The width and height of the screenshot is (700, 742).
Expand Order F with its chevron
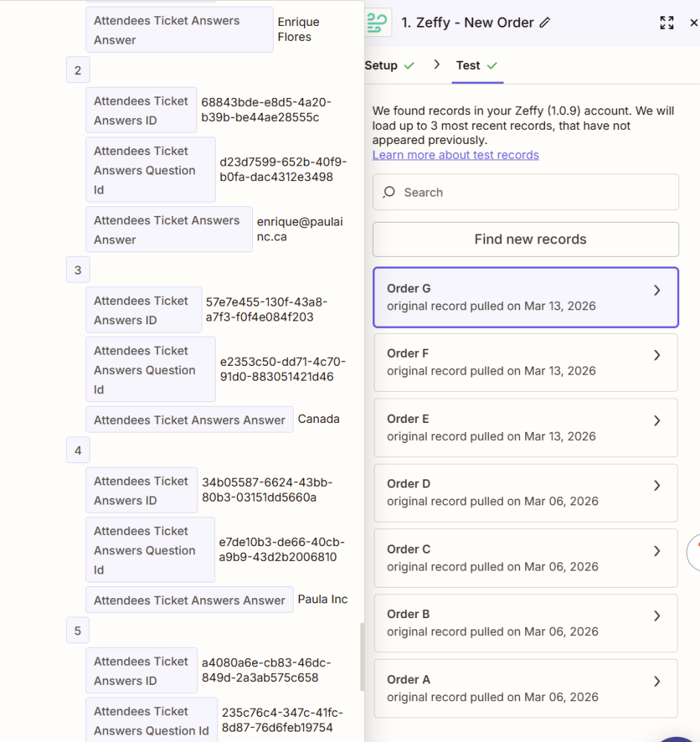point(657,355)
